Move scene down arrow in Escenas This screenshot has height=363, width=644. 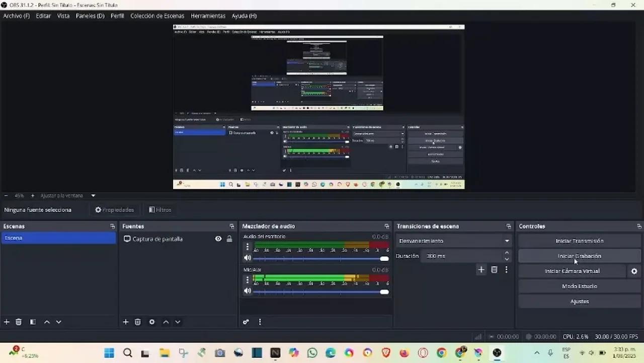pos(59,322)
